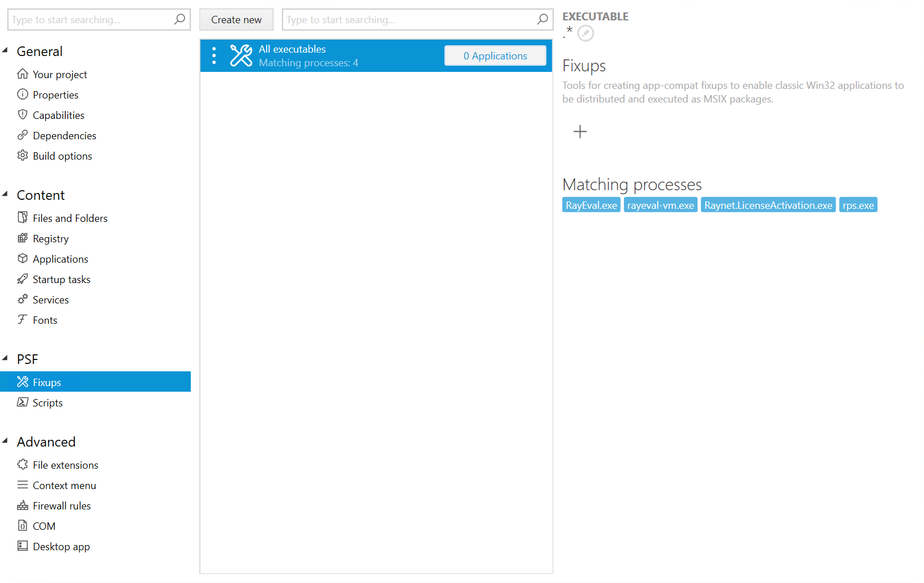Click the Fonts icon in the sidebar

click(23, 320)
